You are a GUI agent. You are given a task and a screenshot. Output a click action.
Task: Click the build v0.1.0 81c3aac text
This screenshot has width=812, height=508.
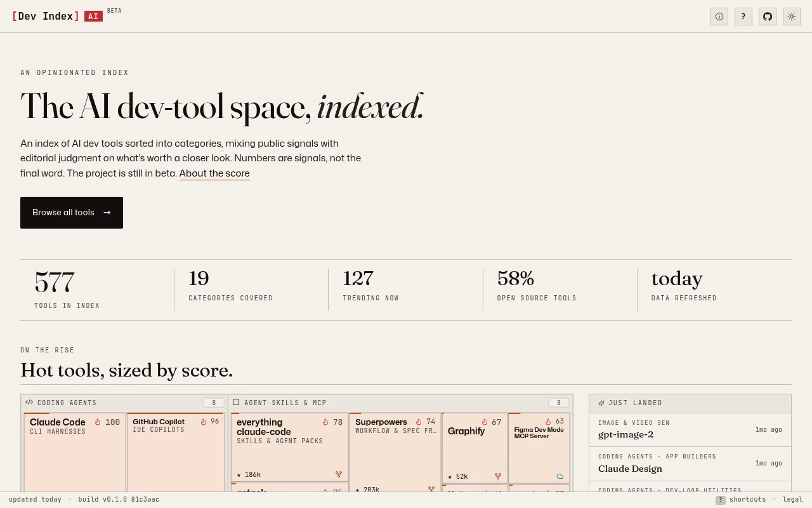pyautogui.click(x=119, y=500)
